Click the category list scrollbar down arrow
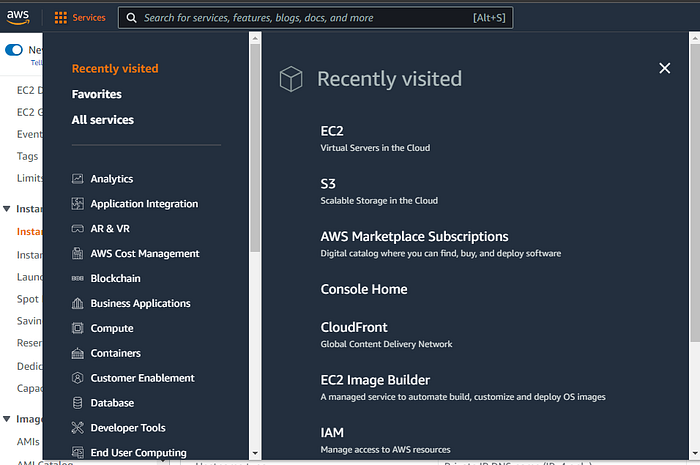This screenshot has height=465, width=700. [255, 453]
